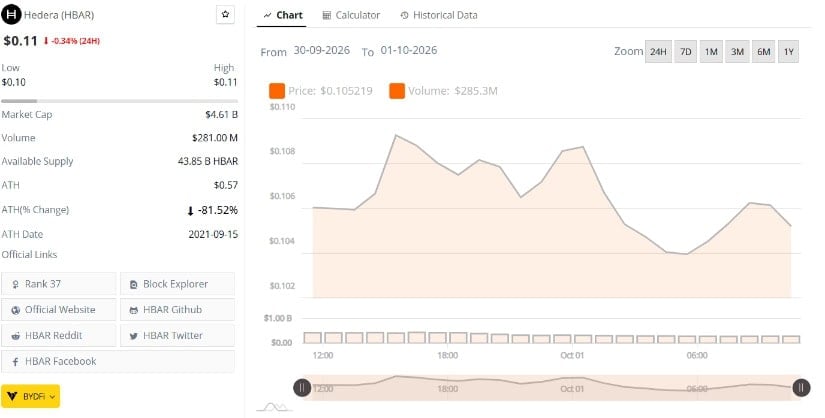Edit the To date 01-10-2026 field
The image size is (825, 418).
(409, 51)
